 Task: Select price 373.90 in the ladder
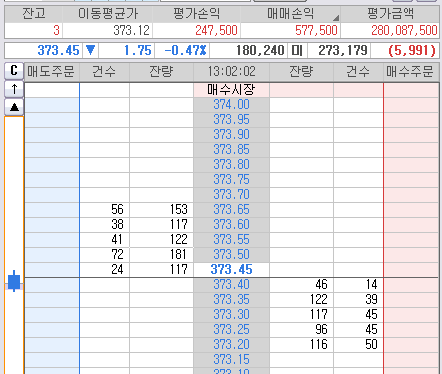point(231,135)
